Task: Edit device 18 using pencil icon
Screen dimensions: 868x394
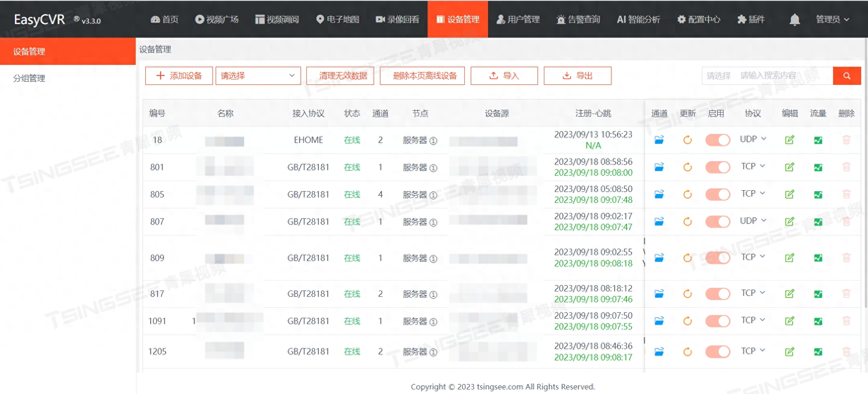Action: pos(789,140)
